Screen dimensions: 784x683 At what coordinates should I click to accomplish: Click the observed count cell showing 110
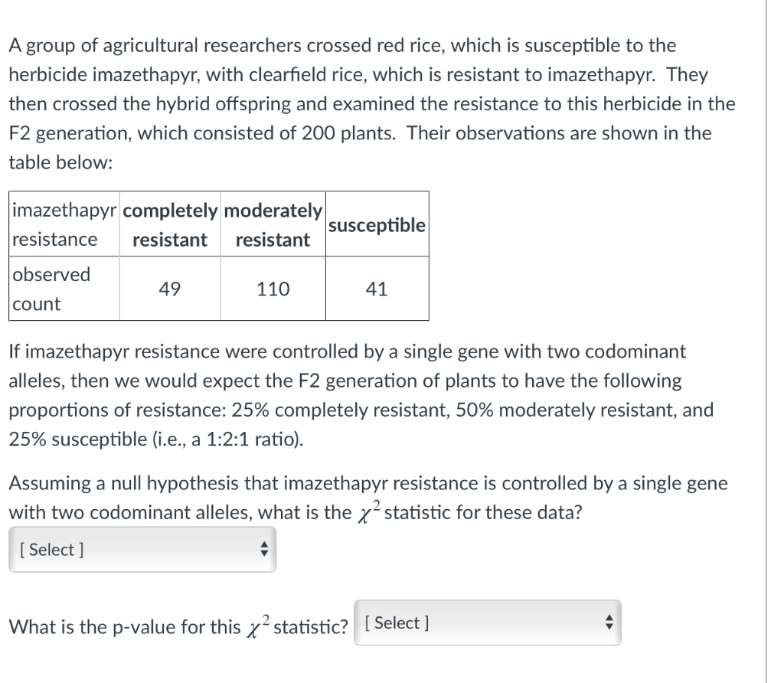273,289
